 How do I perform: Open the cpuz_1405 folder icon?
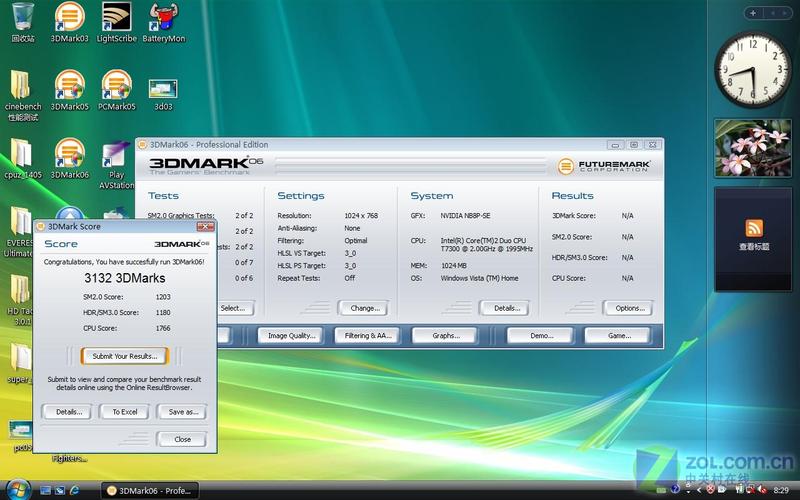click(x=22, y=159)
